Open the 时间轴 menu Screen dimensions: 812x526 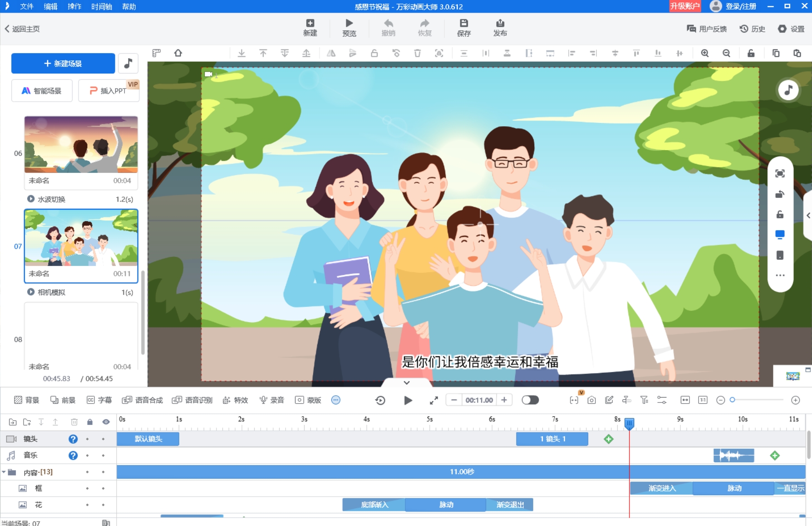102,6
